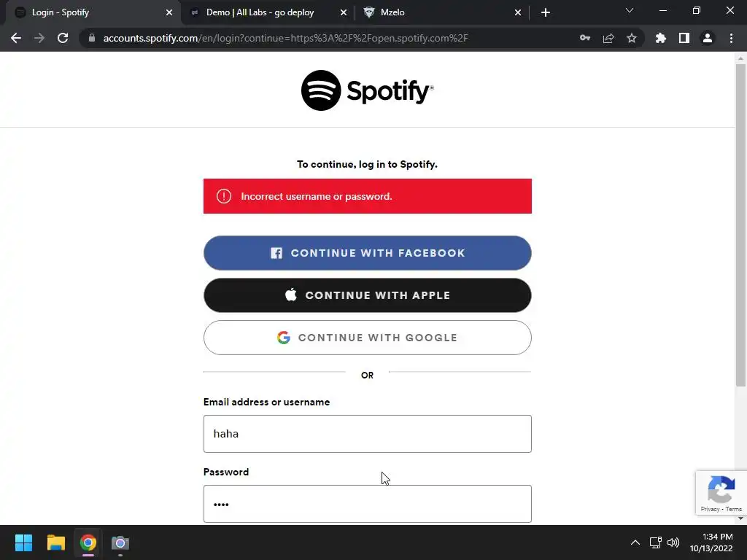The height and width of the screenshot is (560, 747).
Task: Open the Extensions puzzle icon
Action: click(661, 38)
